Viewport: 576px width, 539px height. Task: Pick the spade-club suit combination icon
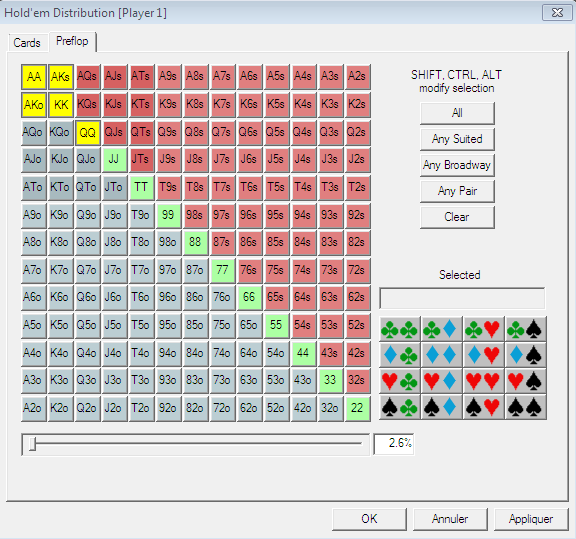[400, 407]
